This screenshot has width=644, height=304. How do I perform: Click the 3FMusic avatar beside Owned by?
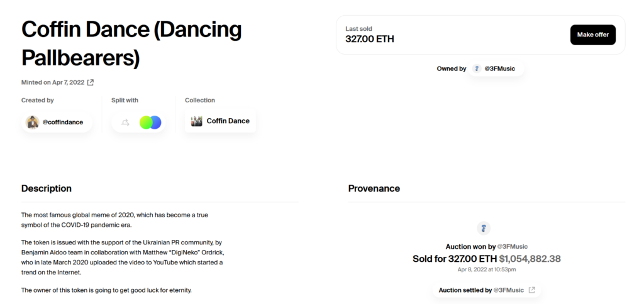(477, 68)
